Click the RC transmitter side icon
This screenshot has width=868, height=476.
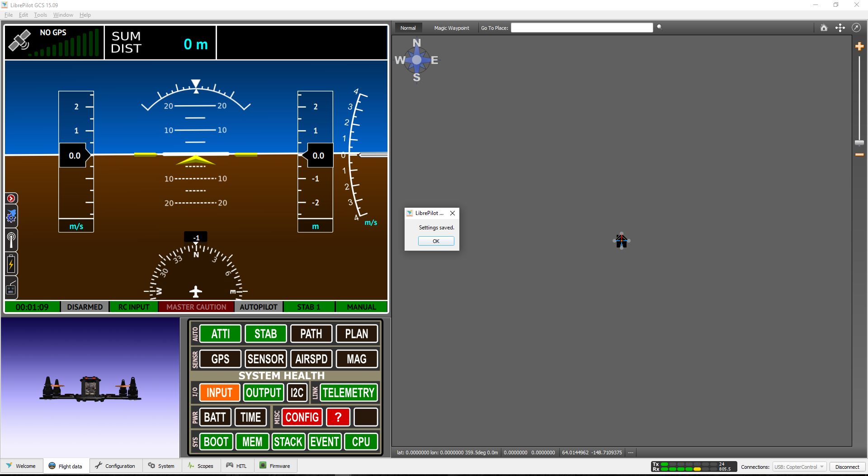(x=11, y=288)
